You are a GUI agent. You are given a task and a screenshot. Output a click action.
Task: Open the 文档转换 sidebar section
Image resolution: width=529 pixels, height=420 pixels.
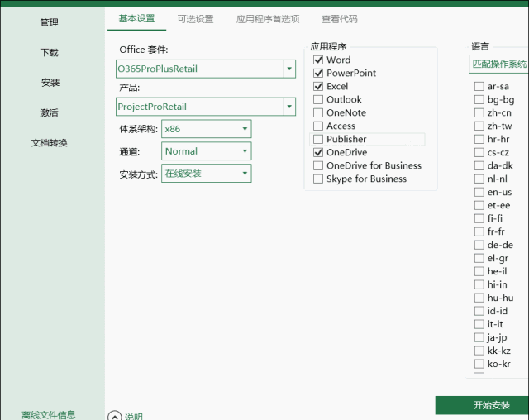(50, 143)
